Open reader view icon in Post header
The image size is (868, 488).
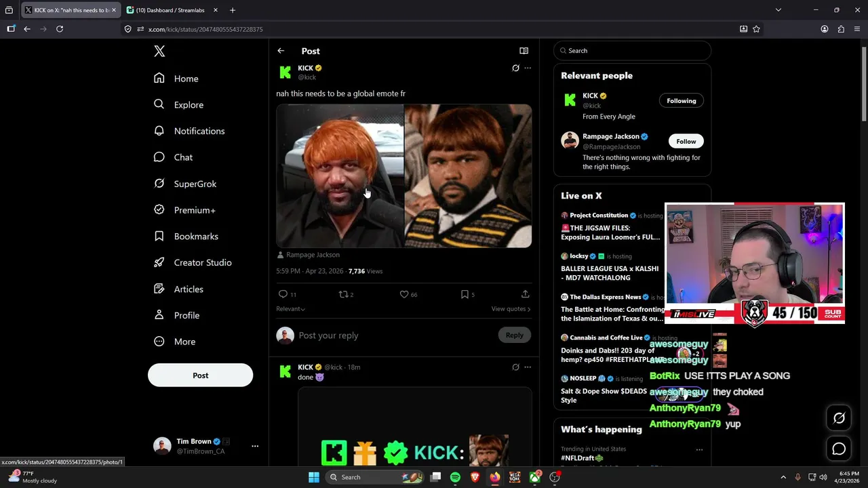click(524, 51)
